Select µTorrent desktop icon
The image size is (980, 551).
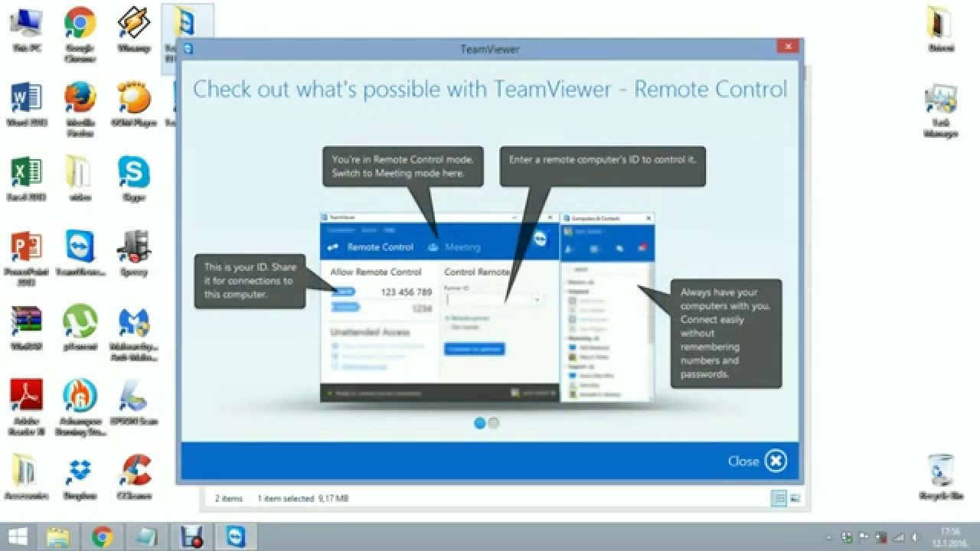(80, 329)
